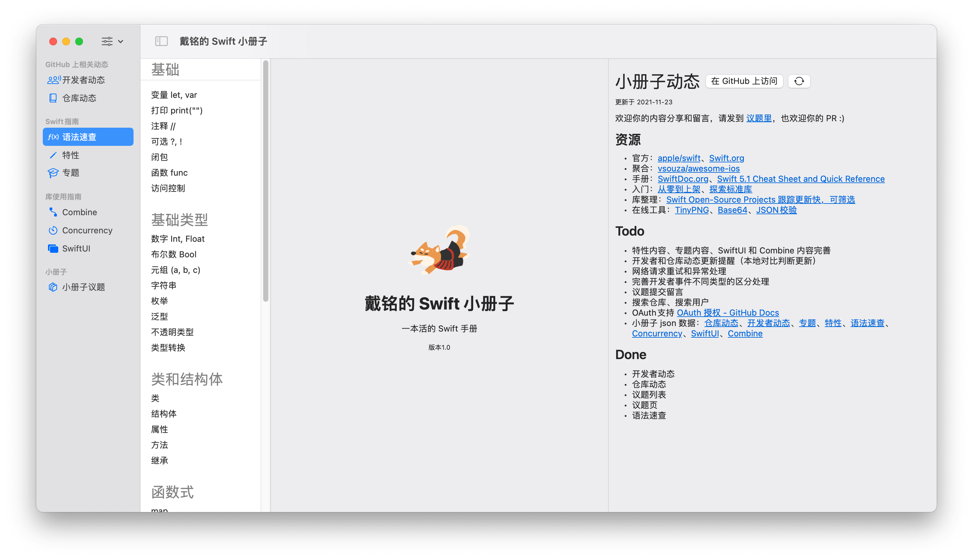Open the vsouza/awesome-ios link
The image size is (973, 560).
(x=698, y=169)
